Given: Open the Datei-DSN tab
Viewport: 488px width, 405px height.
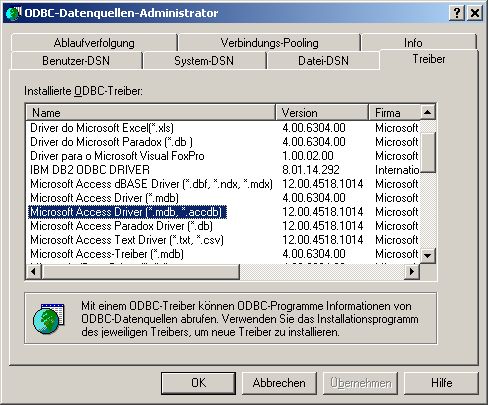Looking at the screenshot, I should [323, 61].
